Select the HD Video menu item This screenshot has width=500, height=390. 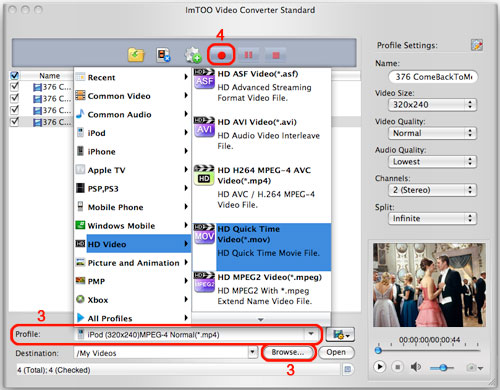(x=132, y=244)
